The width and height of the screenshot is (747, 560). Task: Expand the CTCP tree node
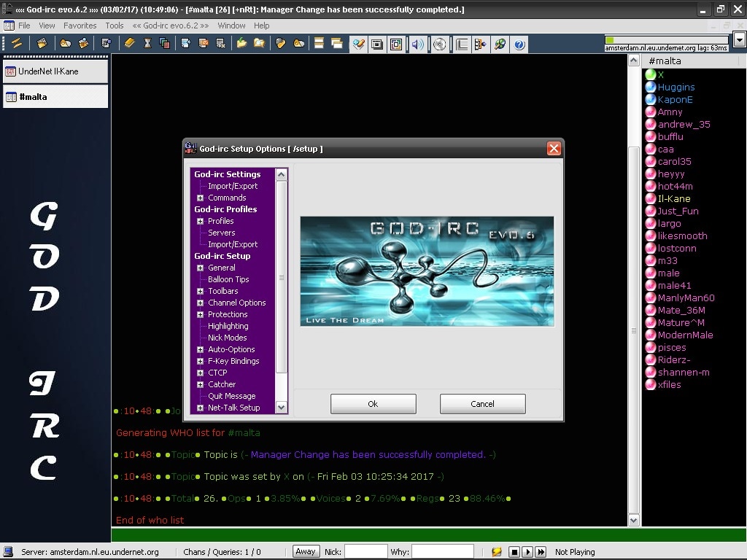[200, 373]
